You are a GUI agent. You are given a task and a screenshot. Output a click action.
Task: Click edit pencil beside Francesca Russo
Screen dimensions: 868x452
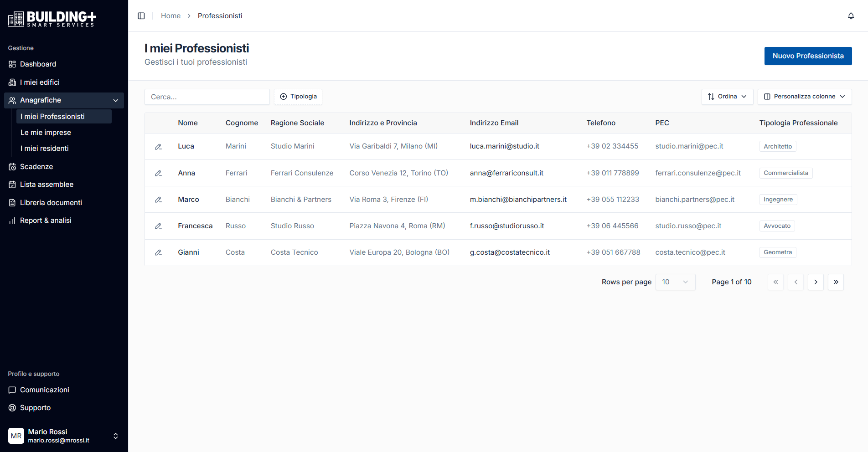[158, 226]
